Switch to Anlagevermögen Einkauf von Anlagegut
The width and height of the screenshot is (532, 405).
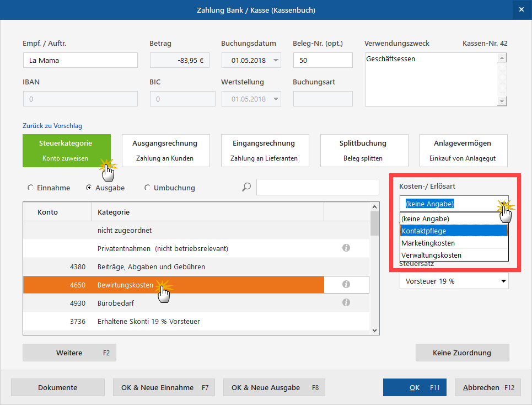464,151
